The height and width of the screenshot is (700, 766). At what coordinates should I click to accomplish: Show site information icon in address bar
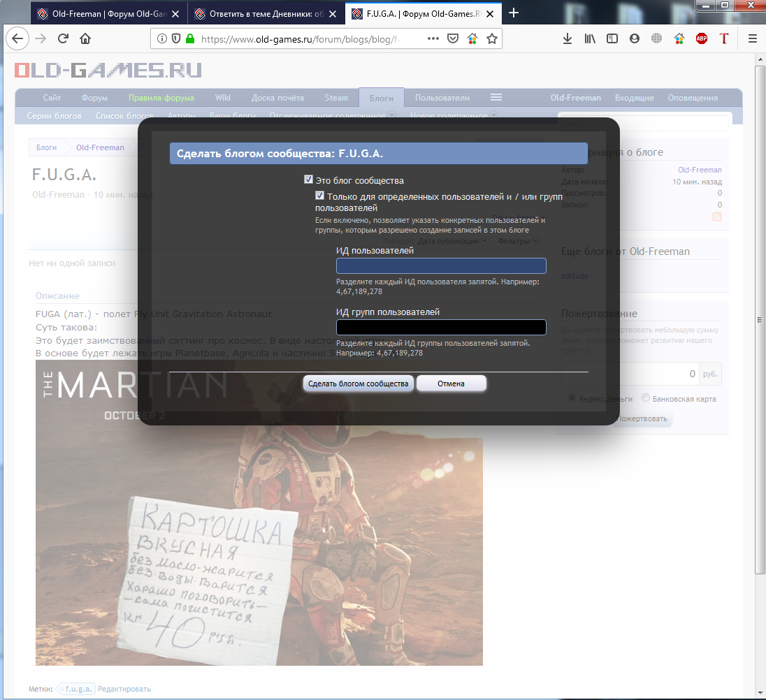pyautogui.click(x=162, y=38)
